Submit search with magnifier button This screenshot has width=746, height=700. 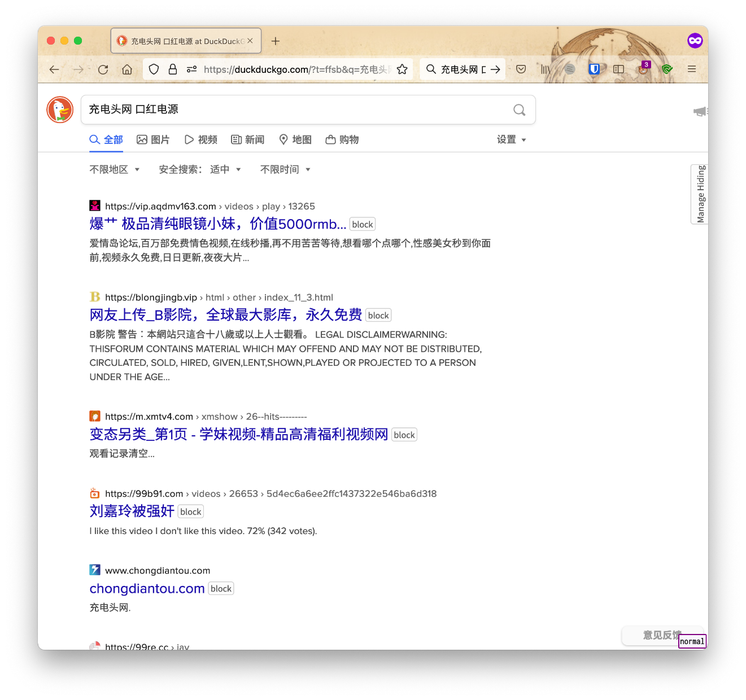click(520, 110)
